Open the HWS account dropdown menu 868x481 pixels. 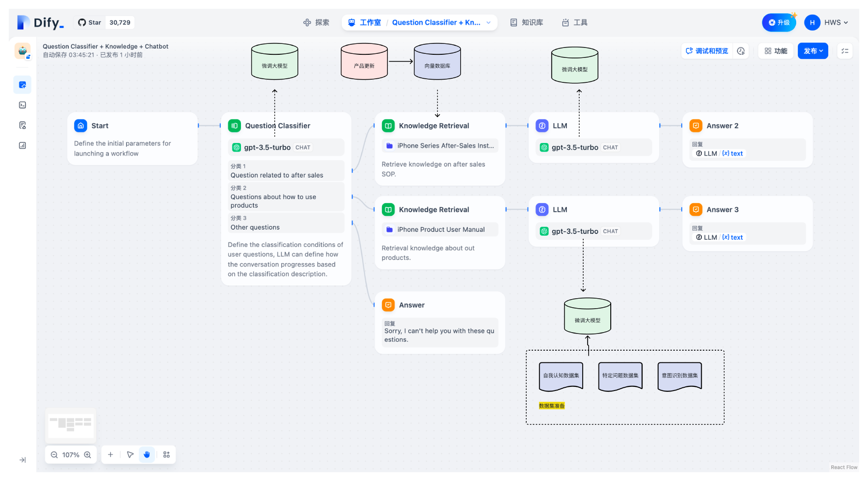pyautogui.click(x=826, y=23)
